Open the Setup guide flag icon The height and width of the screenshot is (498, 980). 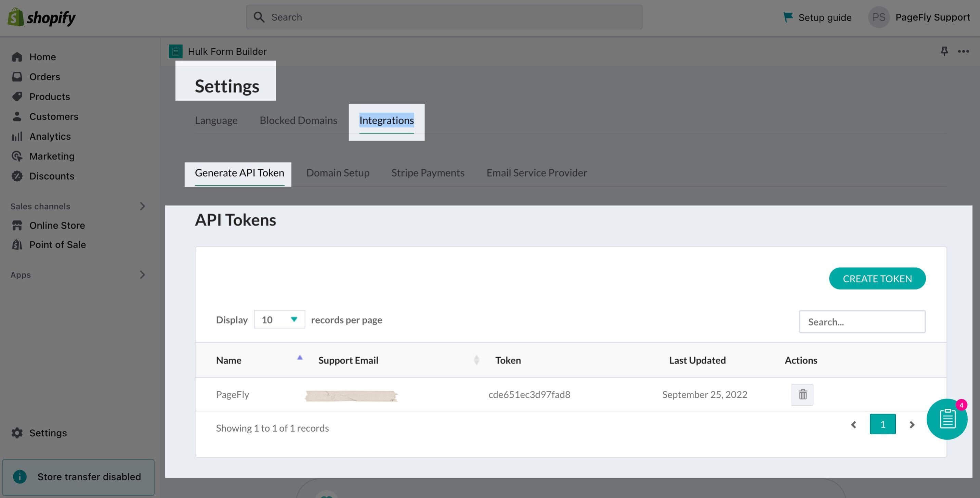[788, 17]
